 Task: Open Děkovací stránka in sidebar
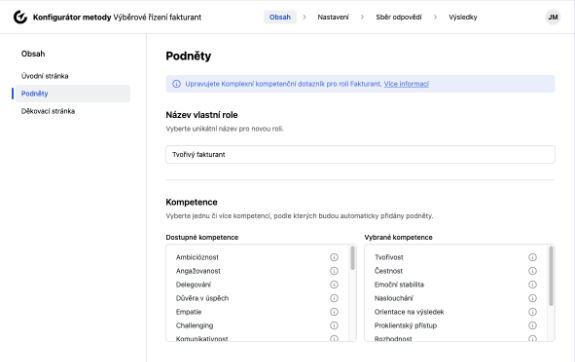[x=48, y=111]
